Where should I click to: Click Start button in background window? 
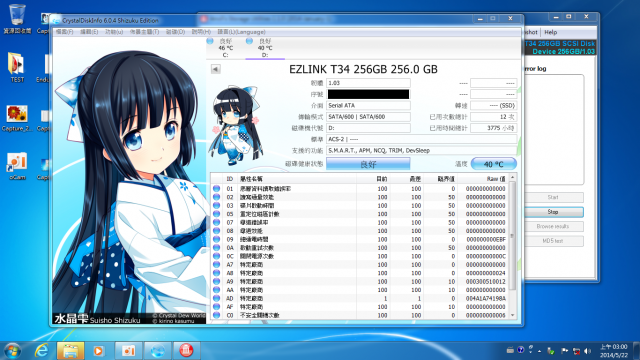point(553,197)
